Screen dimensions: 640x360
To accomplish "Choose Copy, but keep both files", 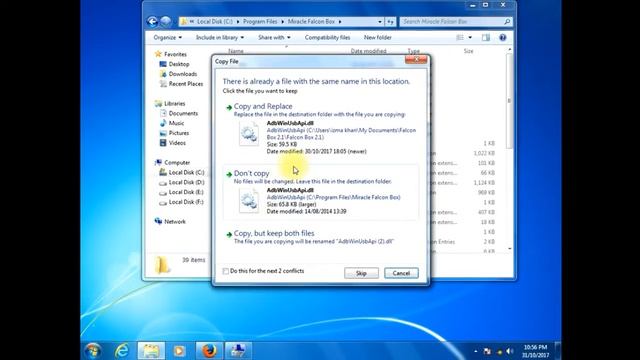I will pyautogui.click(x=320, y=238).
